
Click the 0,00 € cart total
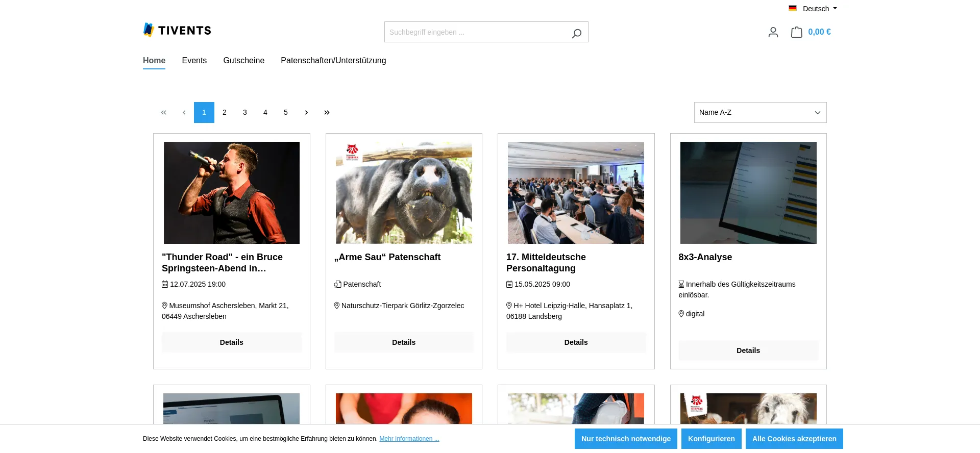tap(820, 32)
